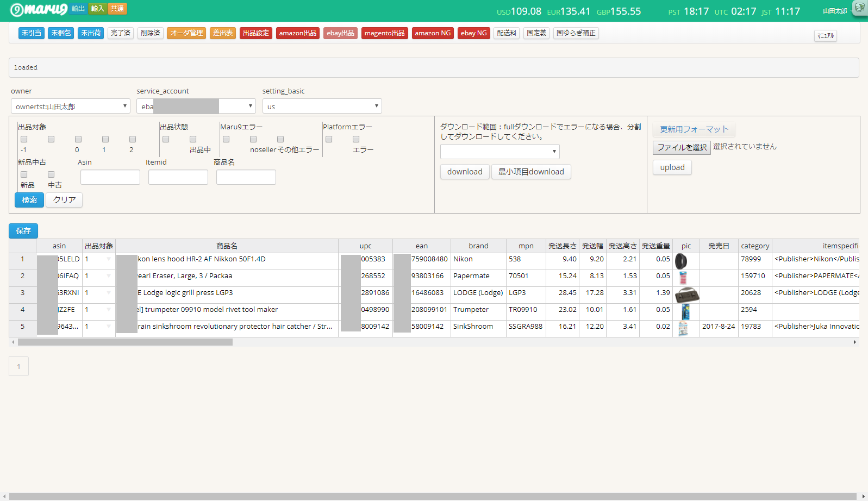Check the 新品 condition checkbox
868x501 pixels.
pos(24,174)
